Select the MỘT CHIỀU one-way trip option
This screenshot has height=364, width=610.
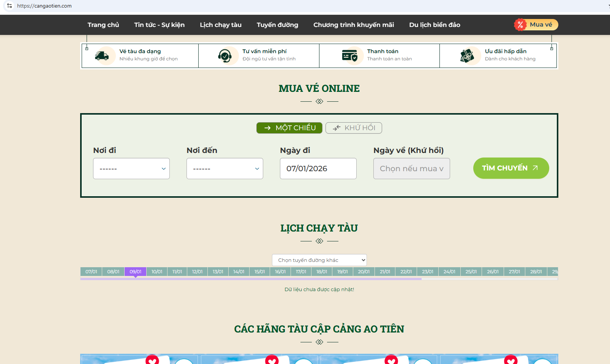pos(289,128)
